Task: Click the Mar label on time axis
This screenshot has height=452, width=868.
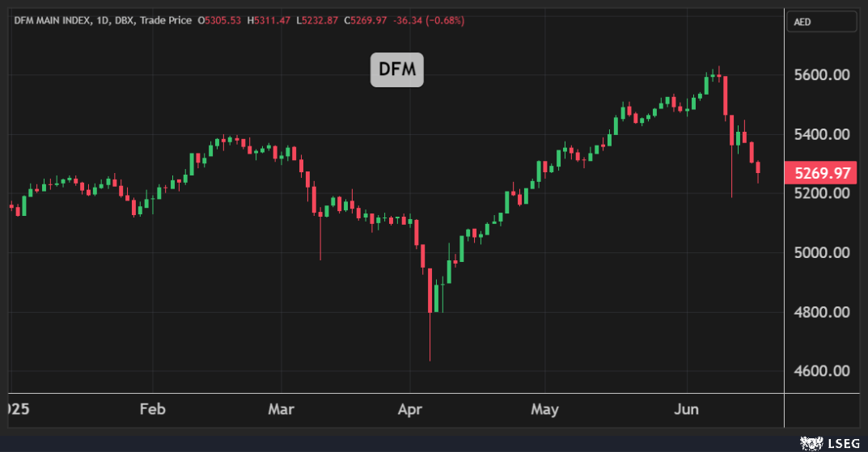Action: tap(282, 409)
